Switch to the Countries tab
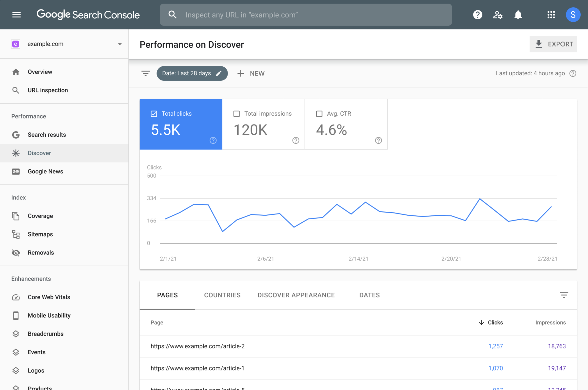 point(222,295)
